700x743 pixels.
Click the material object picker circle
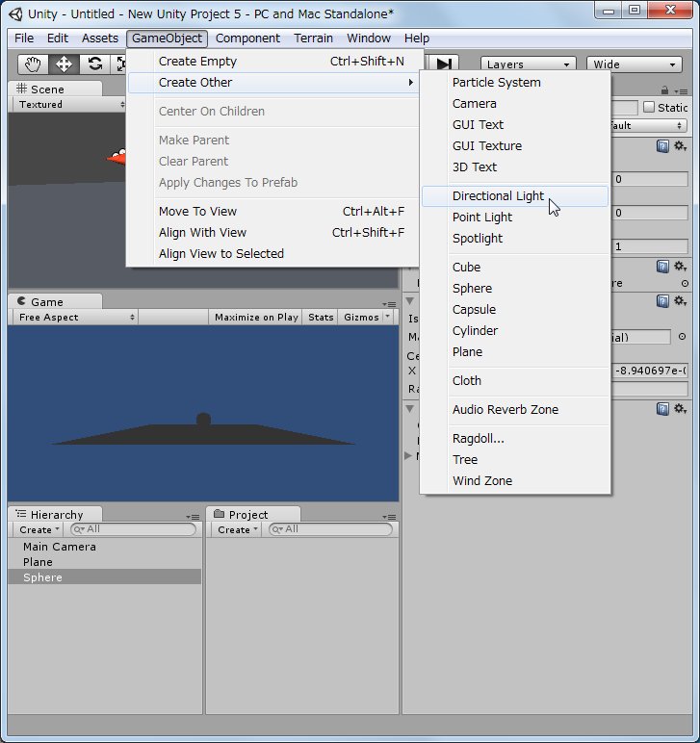click(683, 337)
